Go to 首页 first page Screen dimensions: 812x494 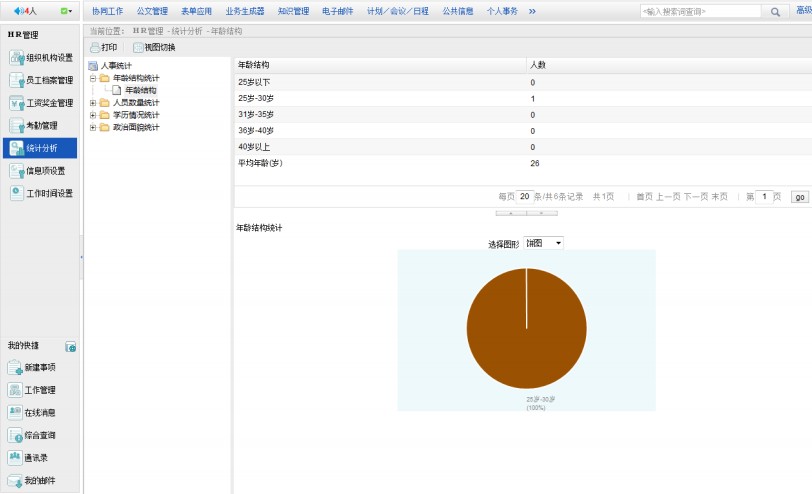tap(644, 197)
